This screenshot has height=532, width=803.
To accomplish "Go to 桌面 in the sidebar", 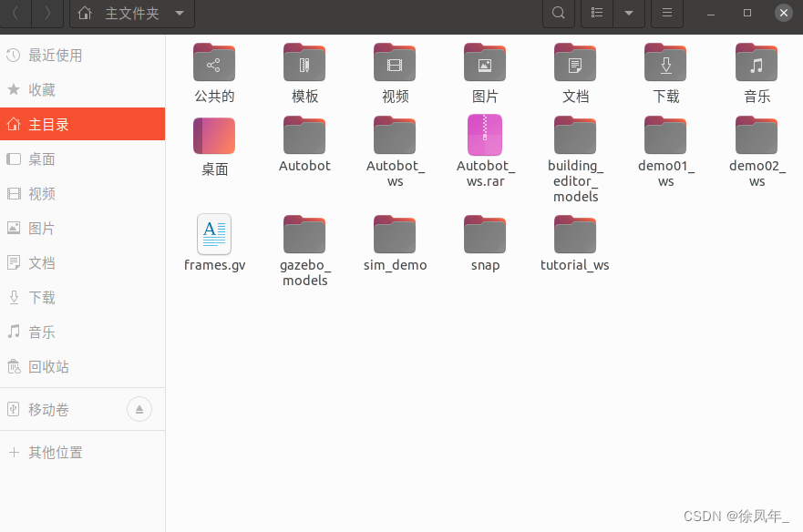I will (82, 159).
